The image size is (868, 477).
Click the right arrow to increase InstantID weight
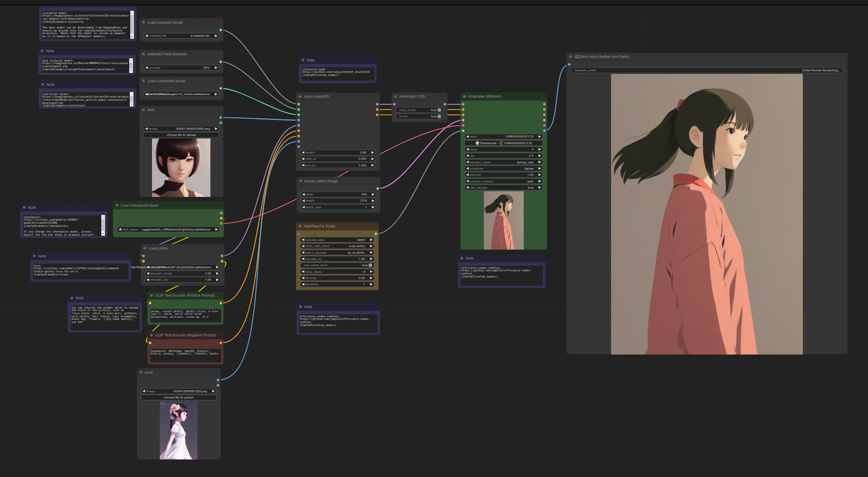click(x=372, y=152)
